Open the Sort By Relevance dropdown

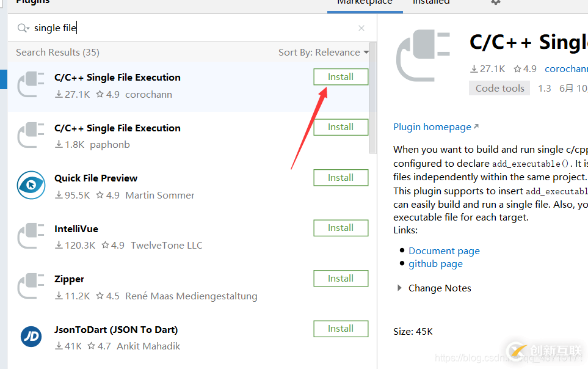pyautogui.click(x=324, y=52)
